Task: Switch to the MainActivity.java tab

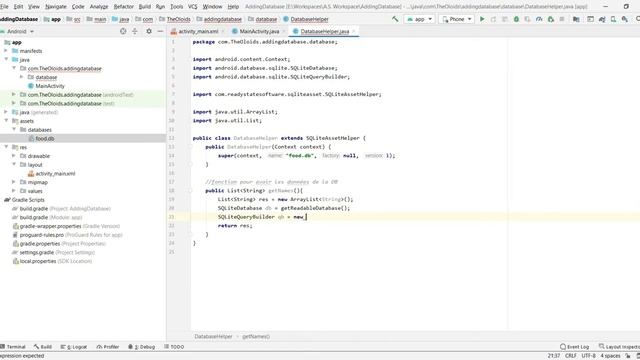Action: click(x=259, y=31)
